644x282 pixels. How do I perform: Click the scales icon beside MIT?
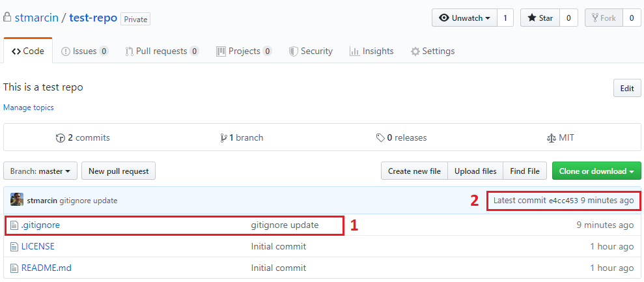(x=551, y=138)
